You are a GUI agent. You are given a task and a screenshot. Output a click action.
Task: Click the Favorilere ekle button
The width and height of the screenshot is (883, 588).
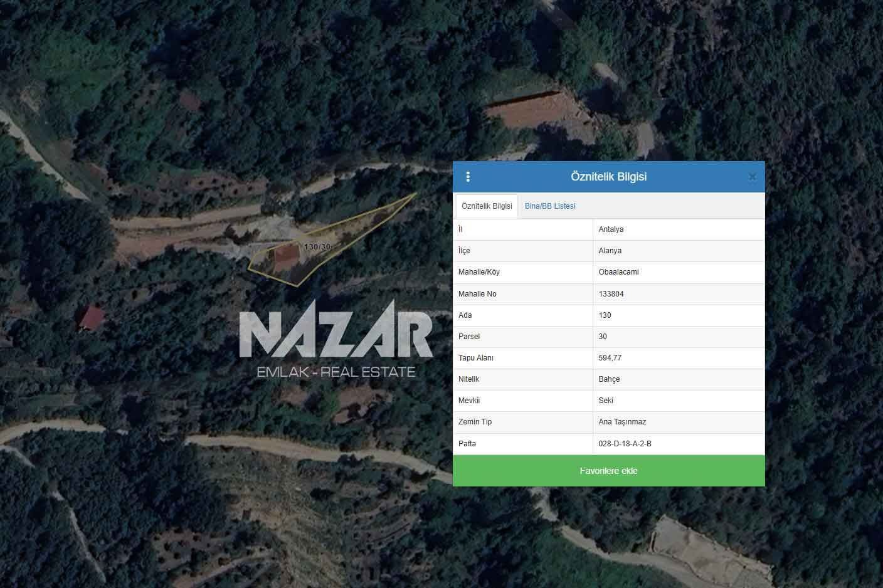(609, 471)
